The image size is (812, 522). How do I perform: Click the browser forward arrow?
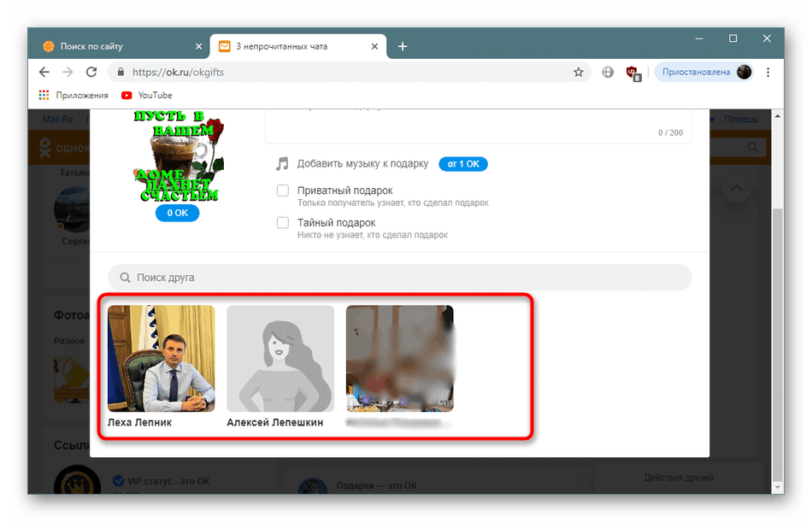tap(68, 72)
